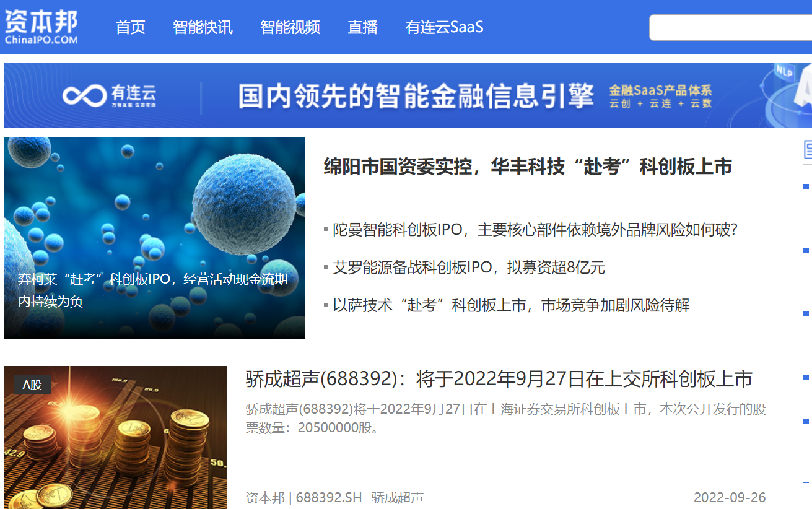Read the 陀曼智能科创板IPO article
Viewport: 812px width, 509px height.
[x=535, y=230]
